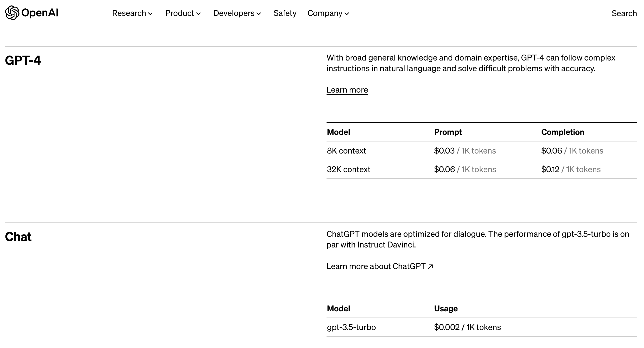Follow the GPT-4 Learn more link

[347, 90]
